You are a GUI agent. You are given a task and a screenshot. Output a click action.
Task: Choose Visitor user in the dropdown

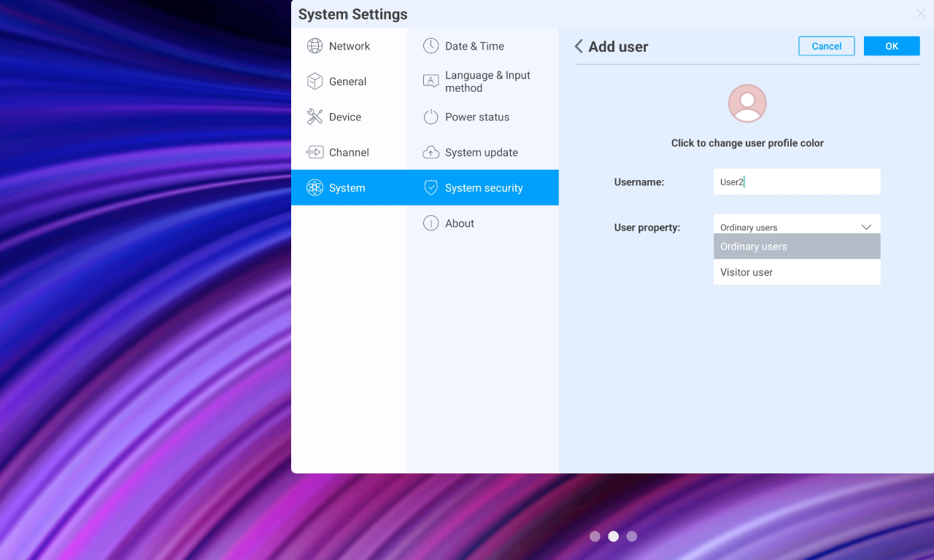(x=746, y=272)
